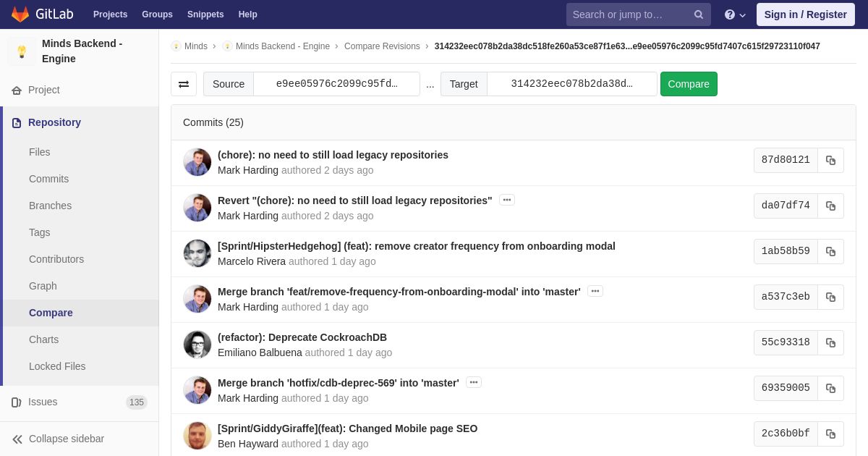
Task: Click the search magnifier icon
Action: 698,14
